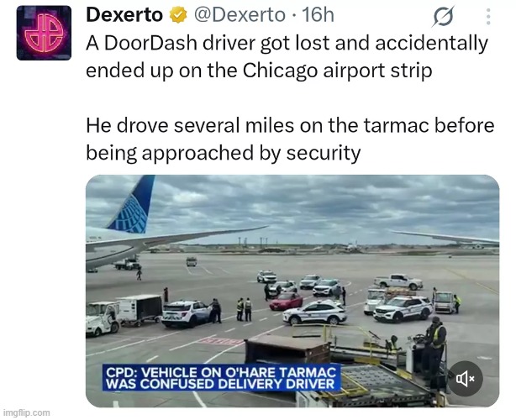
Task: Click the cloudy sky area of video
Action: pos(292,207)
